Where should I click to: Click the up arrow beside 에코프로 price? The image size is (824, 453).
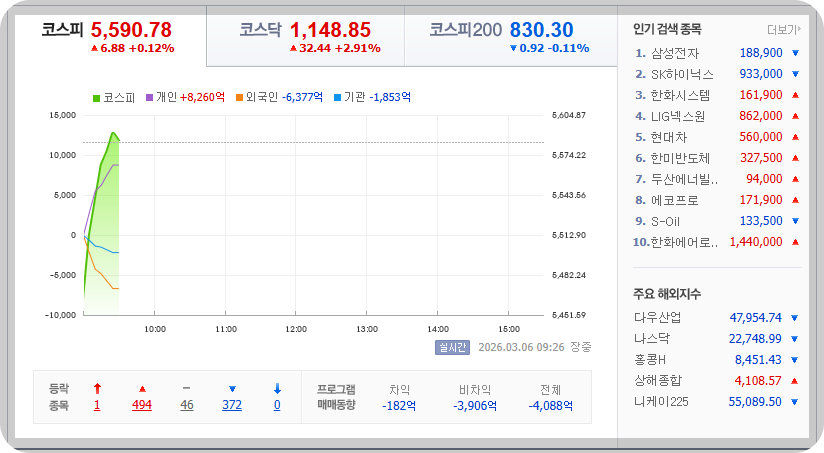[795, 200]
